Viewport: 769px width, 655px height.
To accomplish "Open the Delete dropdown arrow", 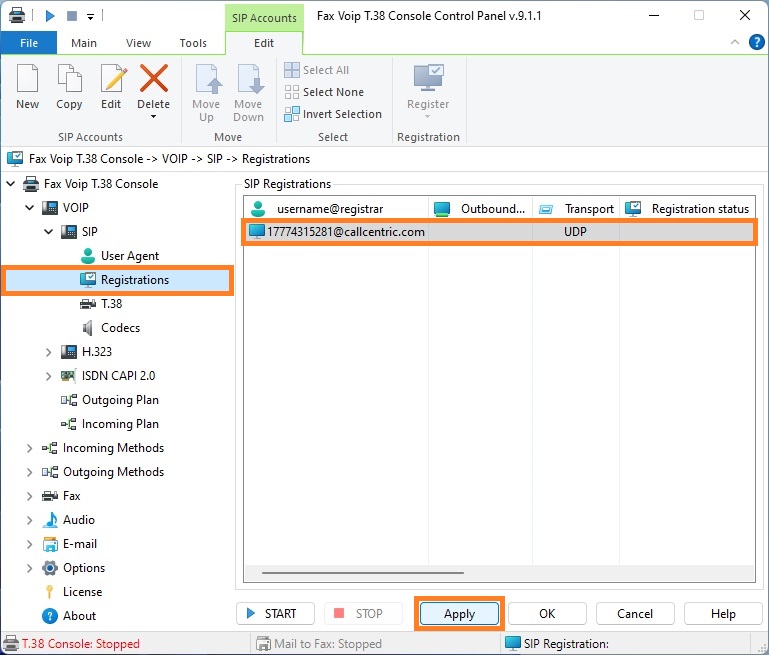I will coord(154,117).
